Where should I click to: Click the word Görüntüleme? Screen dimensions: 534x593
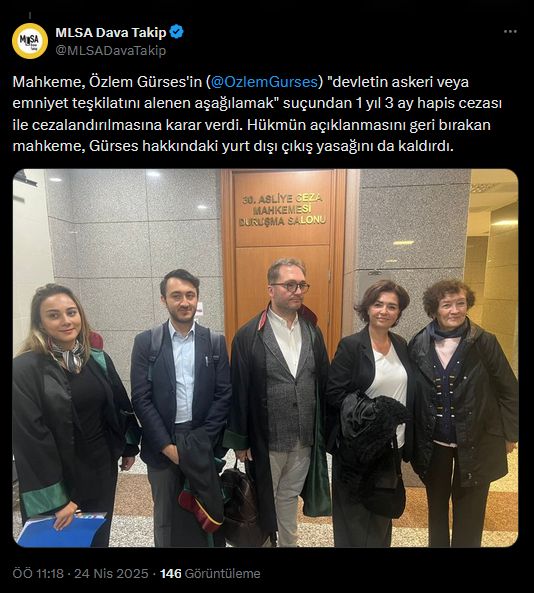click(222, 573)
